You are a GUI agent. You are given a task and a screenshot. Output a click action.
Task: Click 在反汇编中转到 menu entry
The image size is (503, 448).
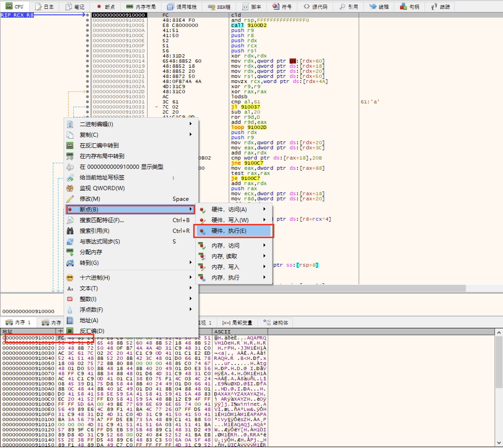pos(99,145)
